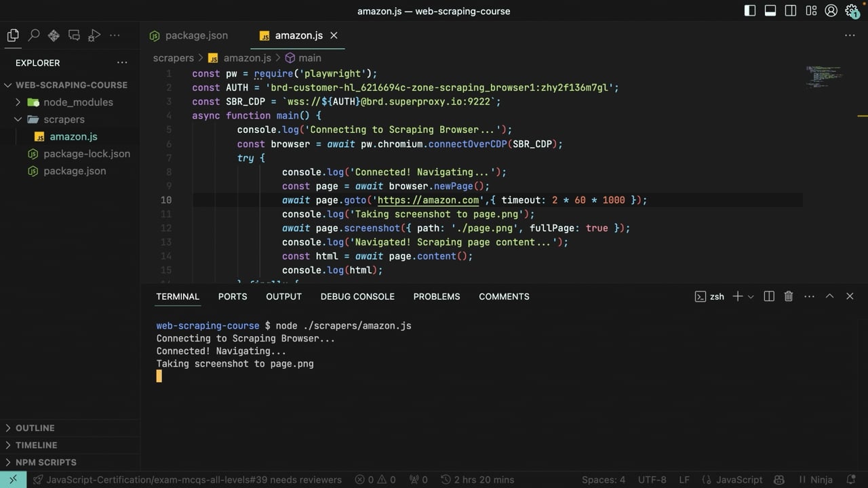Image resolution: width=868 pixels, height=488 pixels.
Task: Open editor more actions ellipsis
Action: (850, 35)
